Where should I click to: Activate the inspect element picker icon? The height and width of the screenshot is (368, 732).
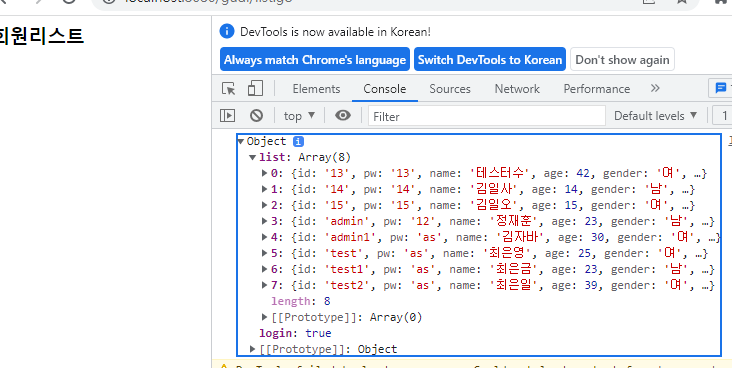click(228, 89)
